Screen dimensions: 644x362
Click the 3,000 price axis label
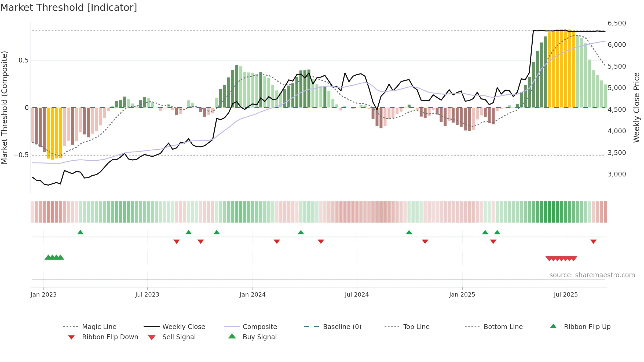(617, 174)
